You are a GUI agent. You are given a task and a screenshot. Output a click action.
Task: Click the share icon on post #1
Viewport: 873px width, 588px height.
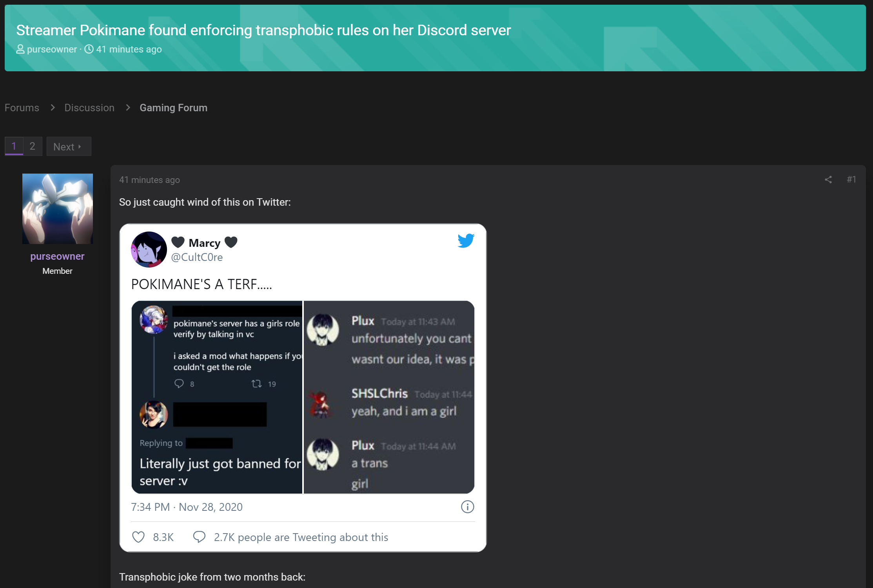click(x=828, y=179)
